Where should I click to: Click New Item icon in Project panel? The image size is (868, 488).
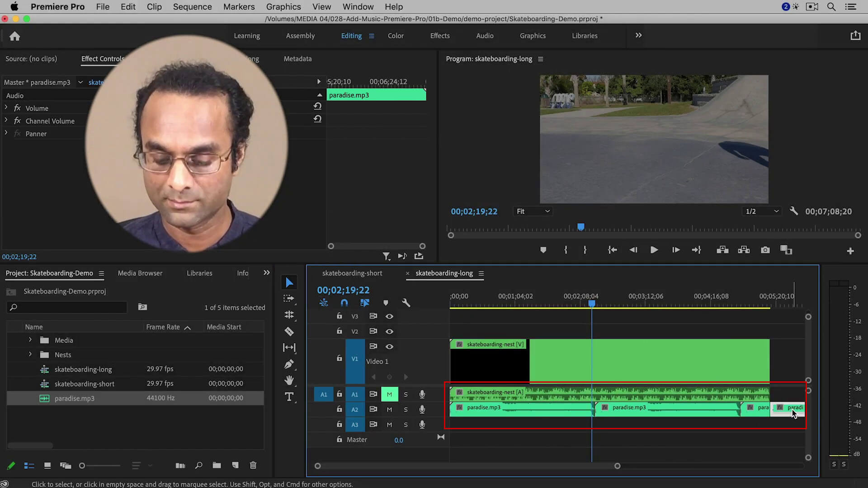(235, 465)
